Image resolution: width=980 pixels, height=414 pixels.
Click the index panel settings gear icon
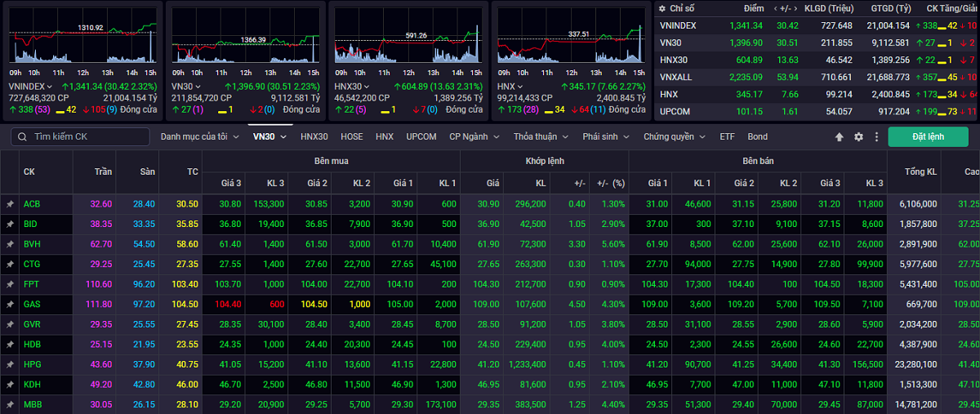(x=662, y=8)
